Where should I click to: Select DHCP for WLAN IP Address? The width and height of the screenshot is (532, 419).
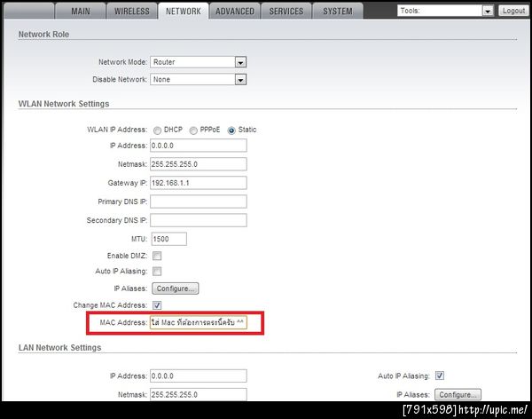pos(157,130)
